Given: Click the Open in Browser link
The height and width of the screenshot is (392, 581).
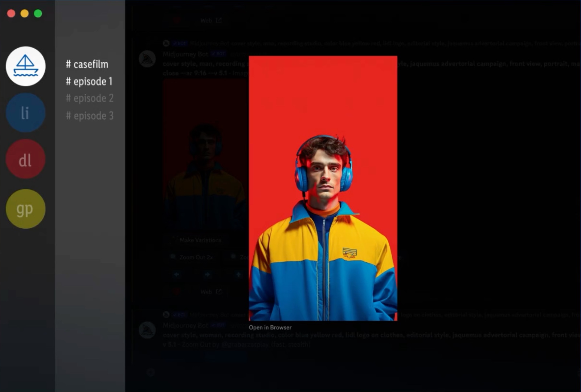Looking at the screenshot, I should (x=270, y=327).
